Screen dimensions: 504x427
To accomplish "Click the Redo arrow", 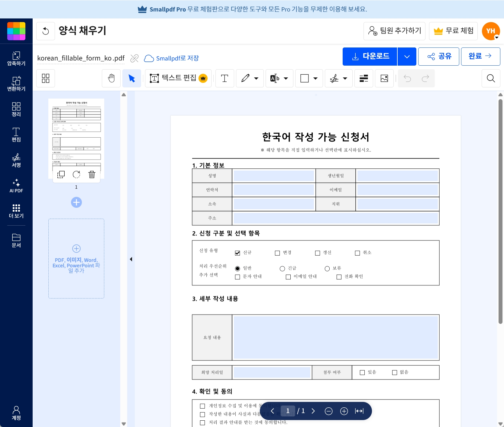I will [425, 78].
